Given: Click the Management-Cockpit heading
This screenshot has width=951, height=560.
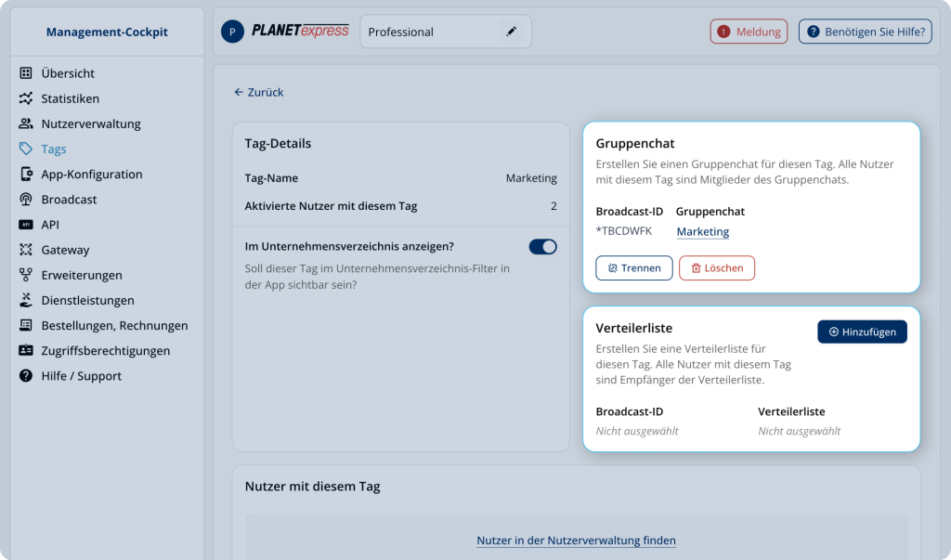Looking at the screenshot, I should coord(107,33).
